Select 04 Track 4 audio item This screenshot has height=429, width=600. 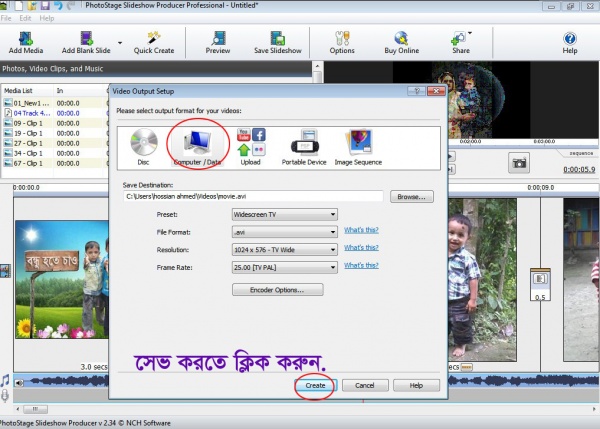click(x=54, y=113)
